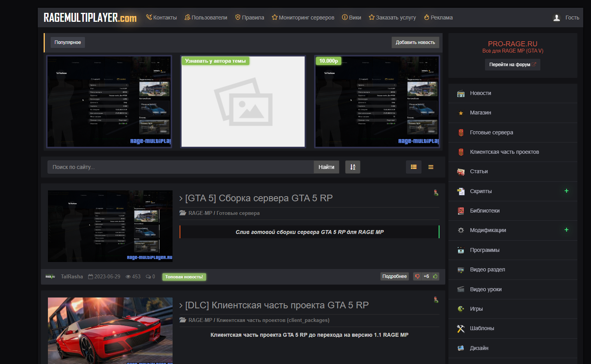Click the Добавить новость button
This screenshot has height=364, width=591.
[x=415, y=42]
